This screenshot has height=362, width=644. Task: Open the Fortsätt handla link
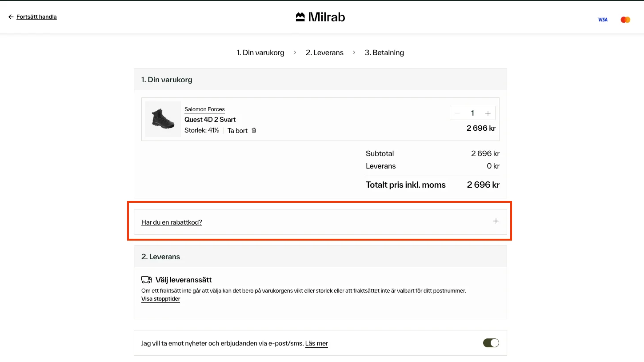(36, 17)
